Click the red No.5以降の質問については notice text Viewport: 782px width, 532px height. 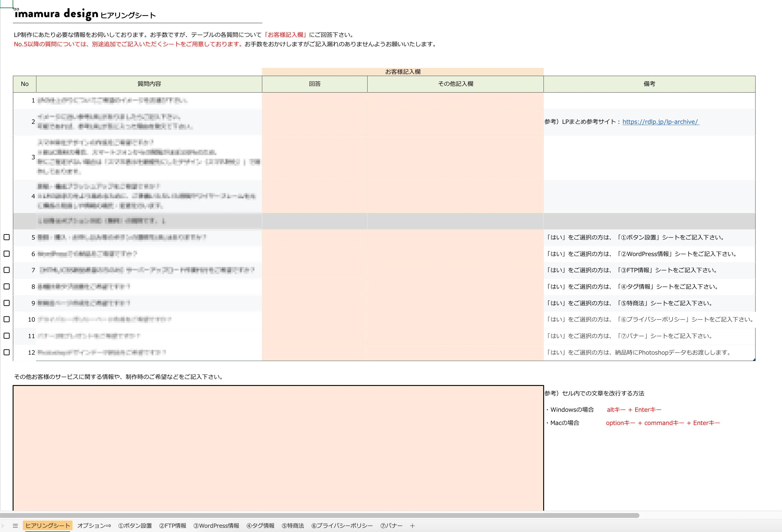(128, 44)
